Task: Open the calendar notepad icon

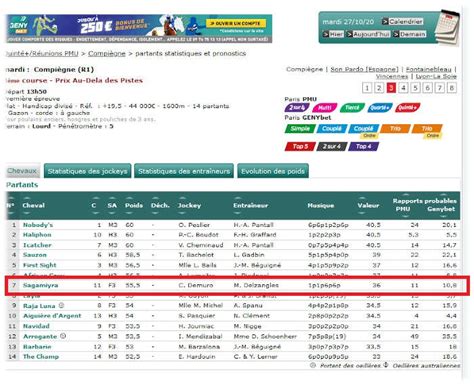Action: click(x=447, y=28)
